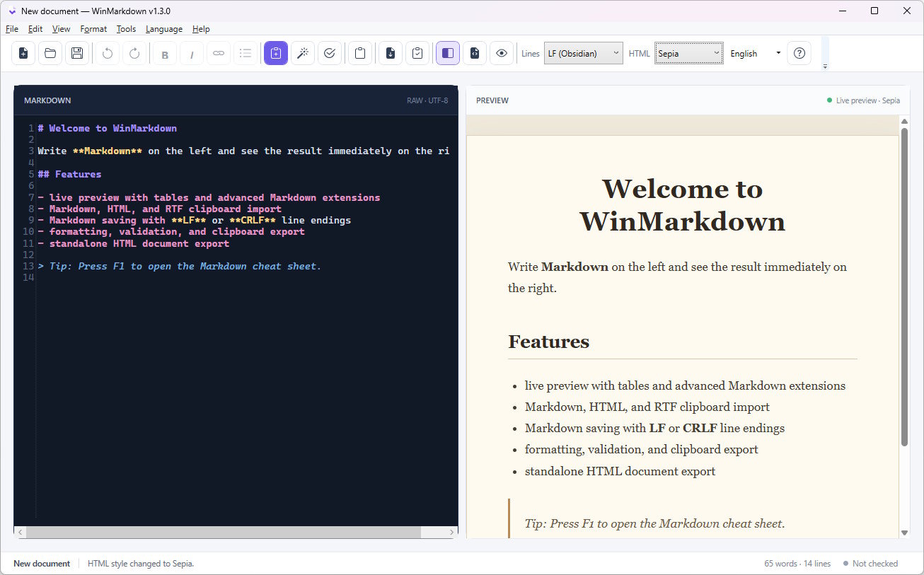This screenshot has width=924, height=575.
Task: Place cursor on empty editor line 14
Action: tap(244, 278)
